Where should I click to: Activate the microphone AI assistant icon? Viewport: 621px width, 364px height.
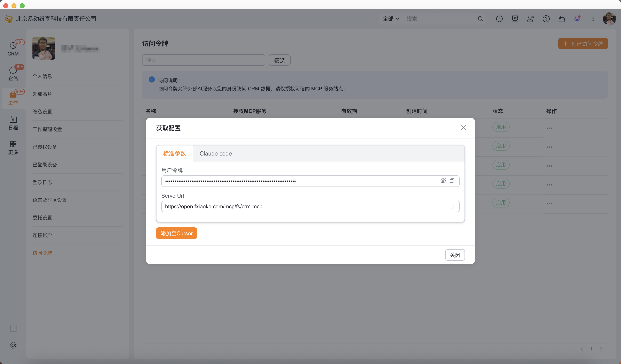[577, 19]
